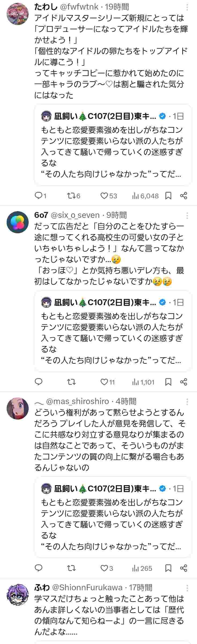
Task: Open more options for 6o7 tweet
Action: click(x=187, y=215)
